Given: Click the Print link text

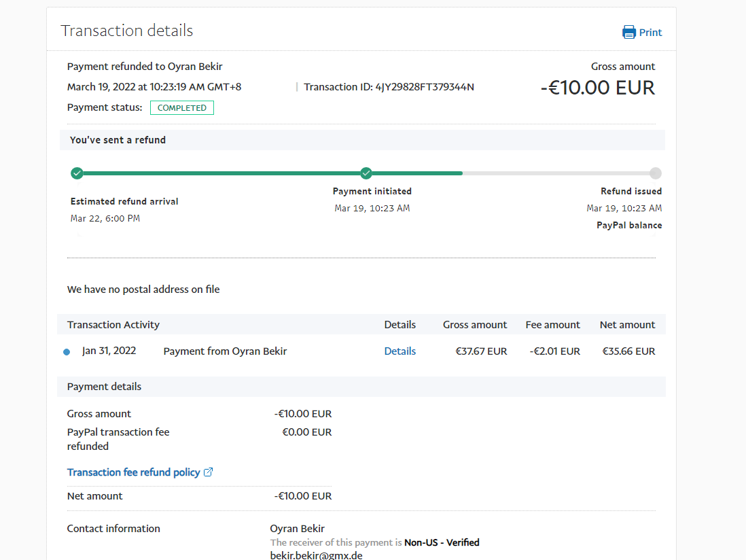Looking at the screenshot, I should pyautogui.click(x=650, y=33).
